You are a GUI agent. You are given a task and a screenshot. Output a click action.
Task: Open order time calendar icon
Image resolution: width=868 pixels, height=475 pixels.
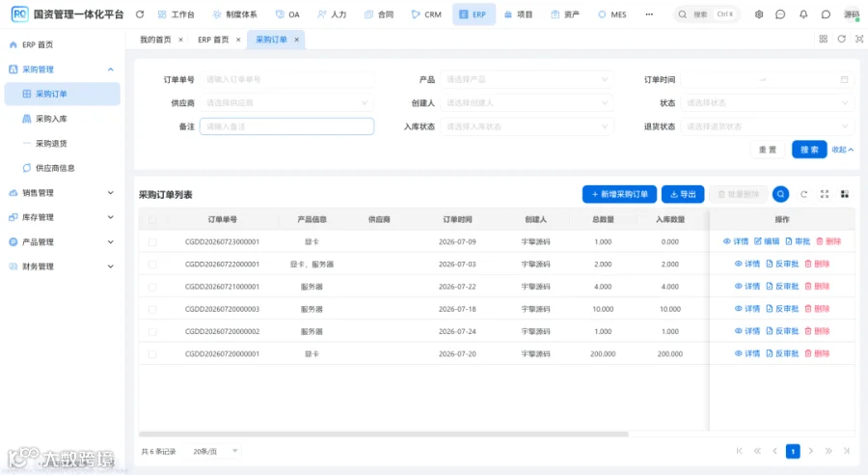click(x=844, y=79)
